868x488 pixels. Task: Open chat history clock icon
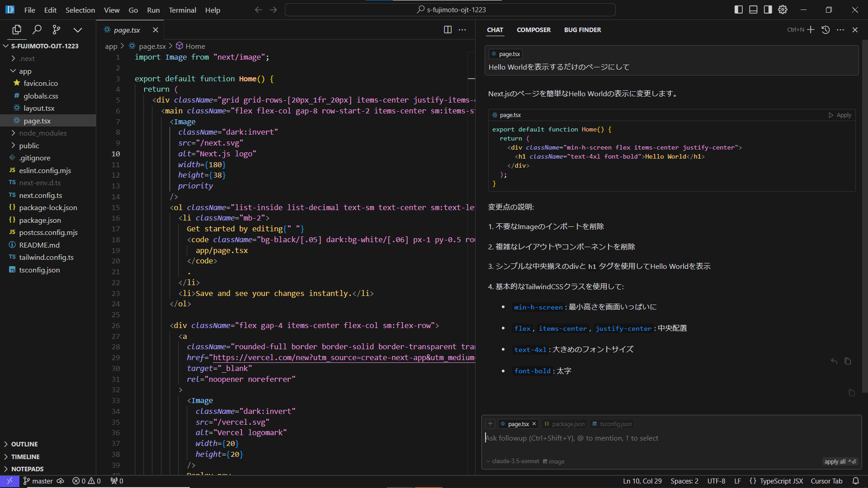(x=826, y=30)
